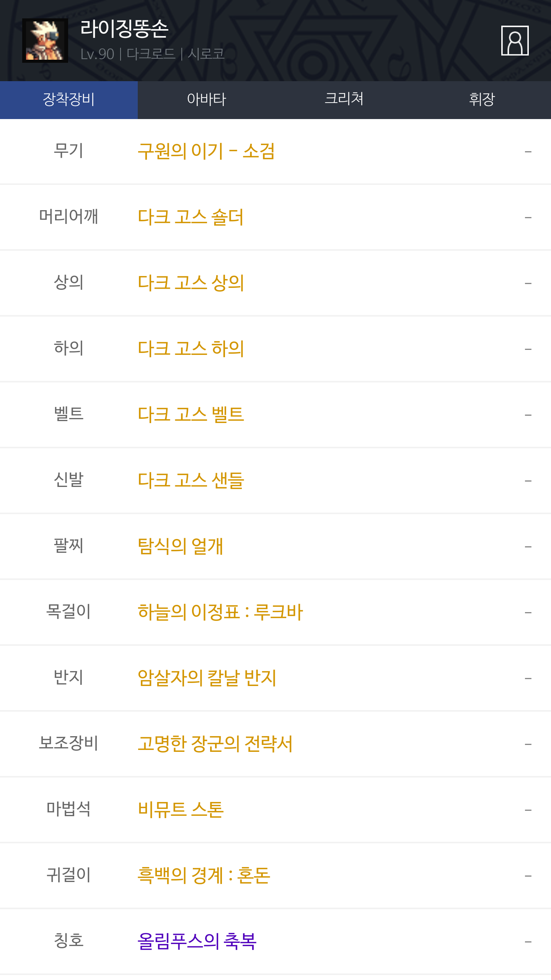Select the 비뮤트 스톤 magic stone
Image resolution: width=551 pixels, height=980 pixels.
[181, 810]
